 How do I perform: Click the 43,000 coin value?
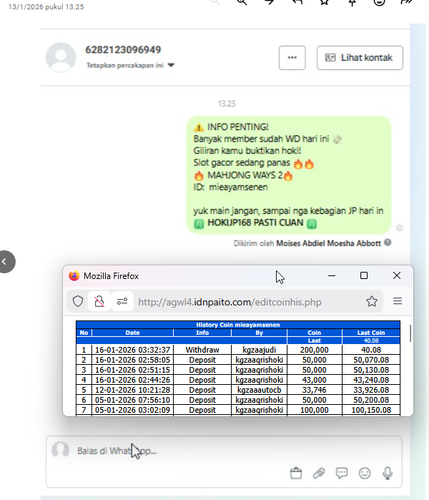pyautogui.click(x=314, y=380)
